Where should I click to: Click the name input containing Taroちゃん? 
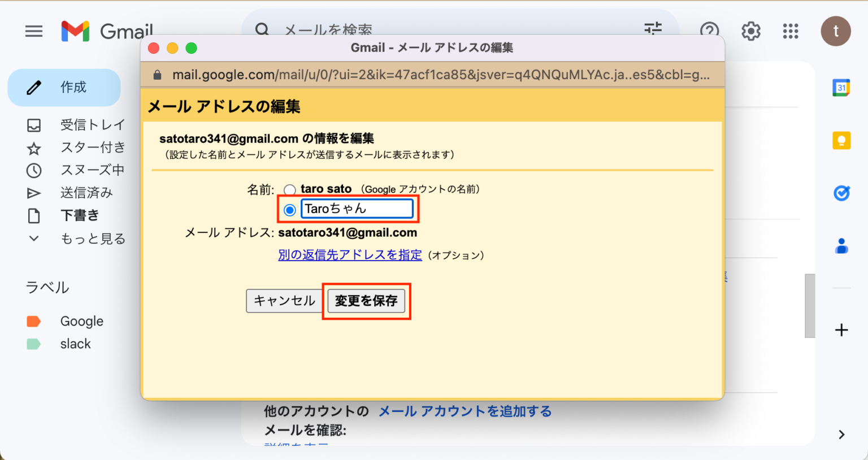(357, 209)
